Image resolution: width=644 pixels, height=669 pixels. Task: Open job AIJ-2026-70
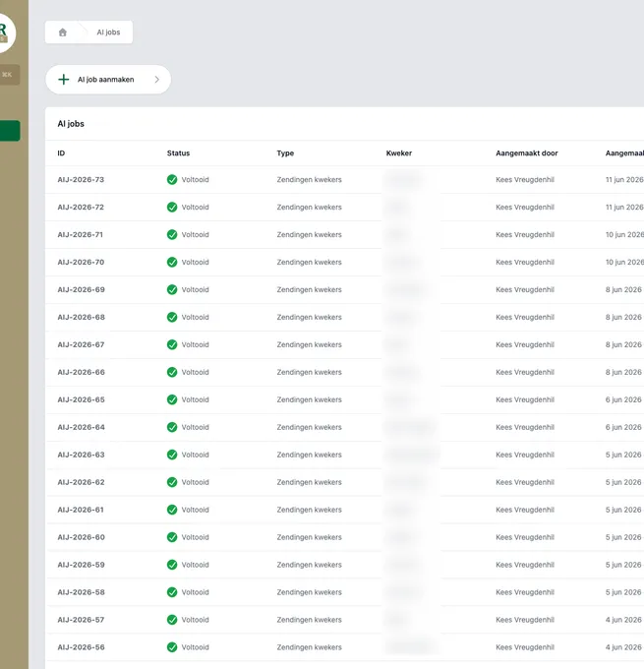click(81, 263)
